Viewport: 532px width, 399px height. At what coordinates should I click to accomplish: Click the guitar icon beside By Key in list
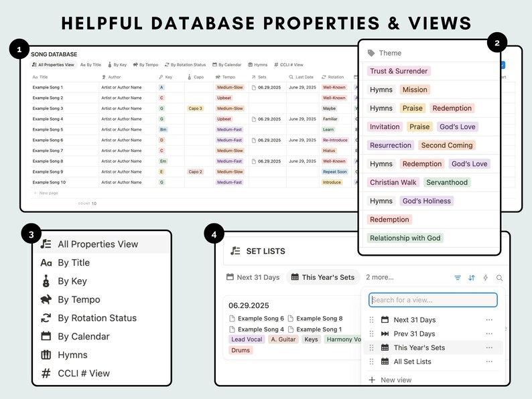[x=46, y=281]
